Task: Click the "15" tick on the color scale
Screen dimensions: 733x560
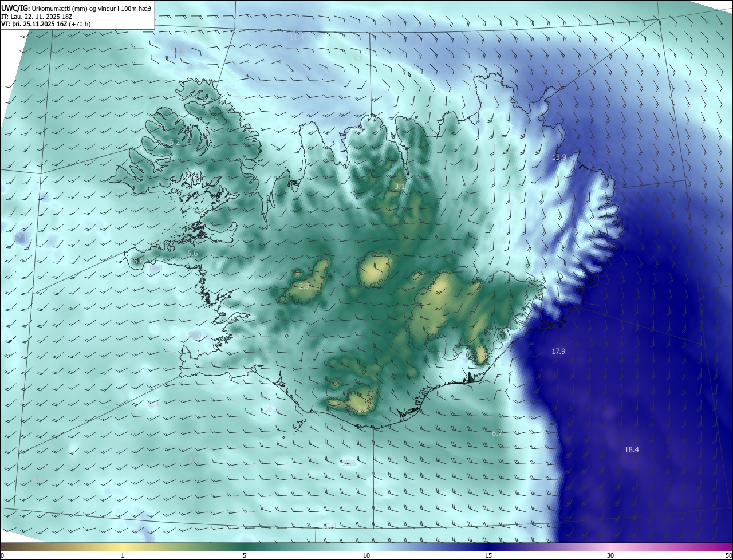Action: pyautogui.click(x=488, y=555)
